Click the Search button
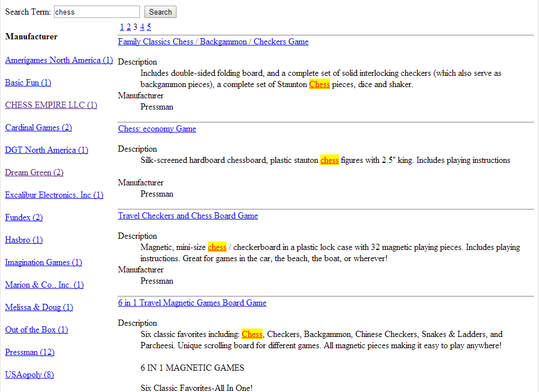Screen dimensions: 539x392 click(160, 12)
